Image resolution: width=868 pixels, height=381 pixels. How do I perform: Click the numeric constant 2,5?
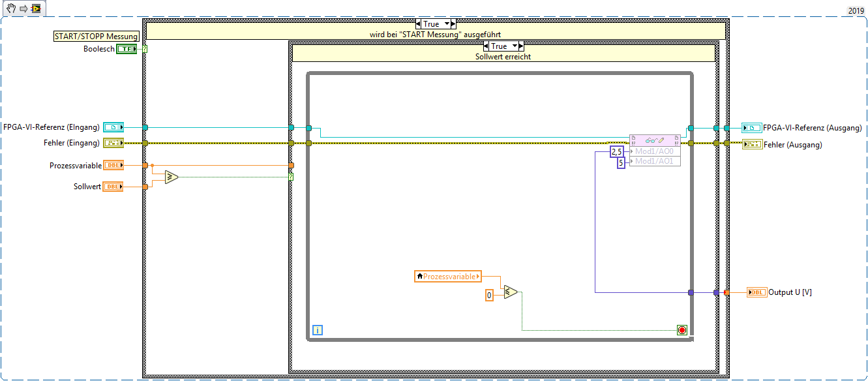coord(616,151)
